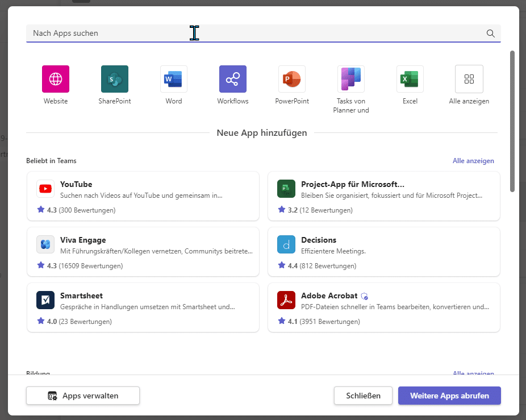The image size is (526, 420).
Task: Show all apps in Beliebt in Teams
Action: (473, 161)
